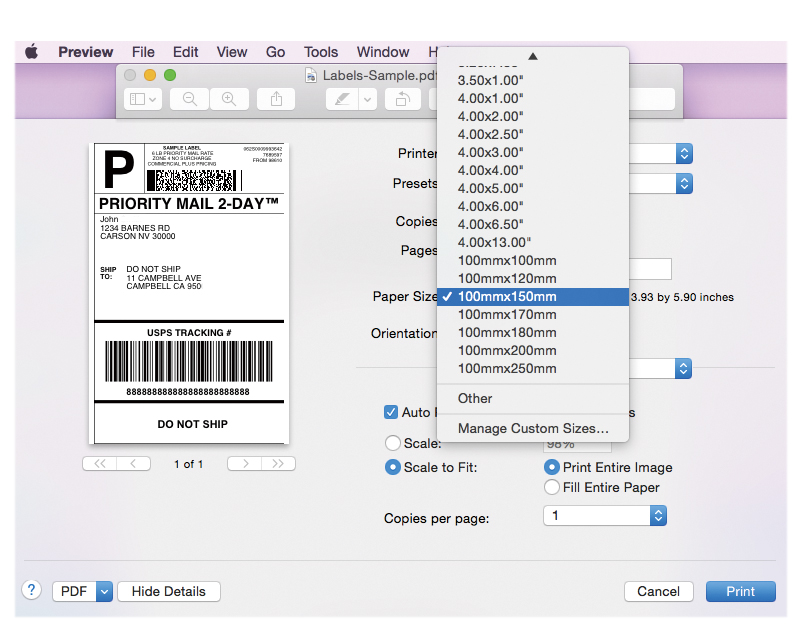Image resolution: width=800 pixels, height=643 pixels.
Task: Open the Edit menu
Action: pyautogui.click(x=185, y=52)
